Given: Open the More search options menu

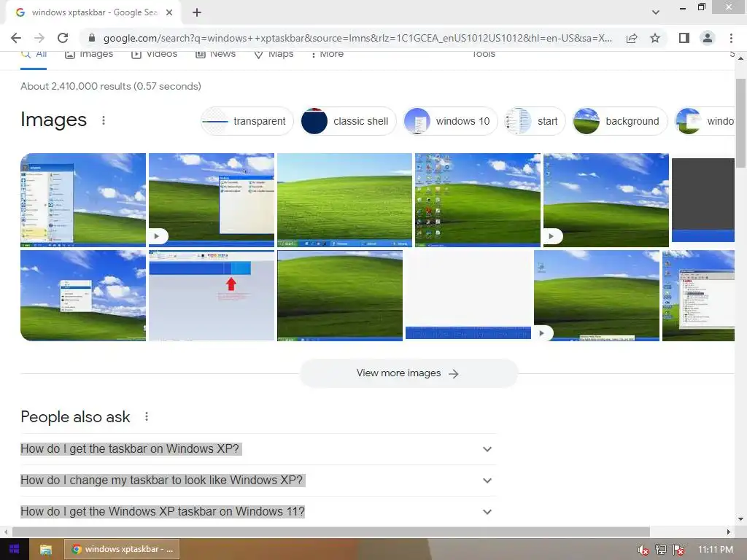Looking at the screenshot, I should 327,54.
